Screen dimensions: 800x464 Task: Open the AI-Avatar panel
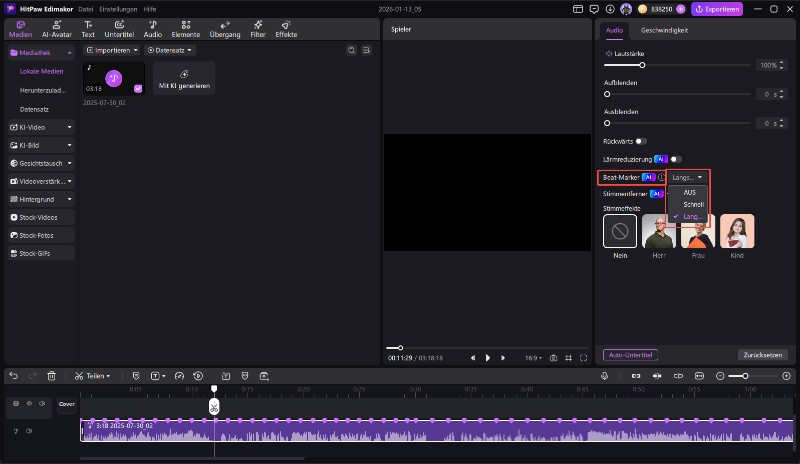(x=56, y=28)
